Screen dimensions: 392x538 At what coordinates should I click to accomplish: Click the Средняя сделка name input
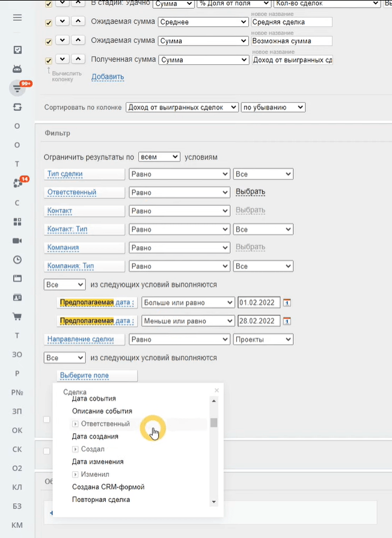(x=292, y=22)
